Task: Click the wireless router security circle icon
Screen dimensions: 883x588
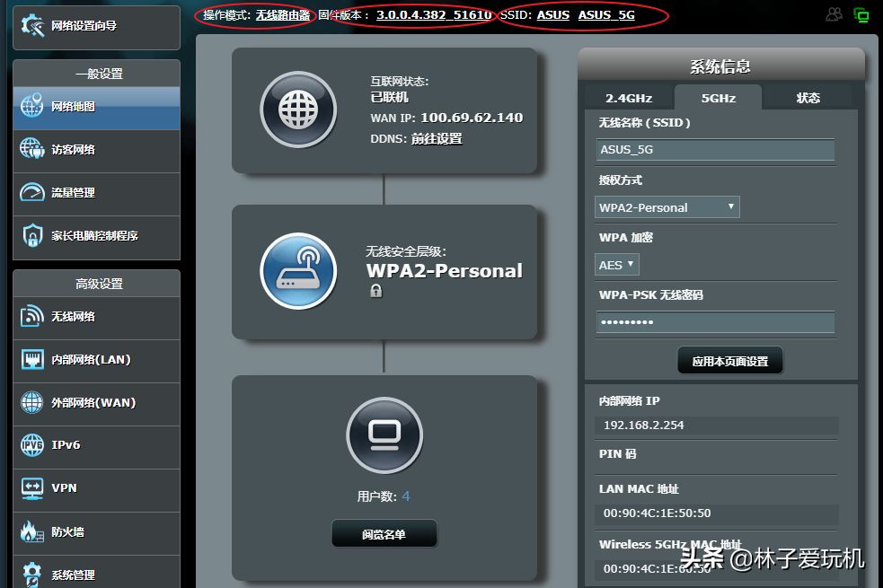Action: (x=298, y=271)
